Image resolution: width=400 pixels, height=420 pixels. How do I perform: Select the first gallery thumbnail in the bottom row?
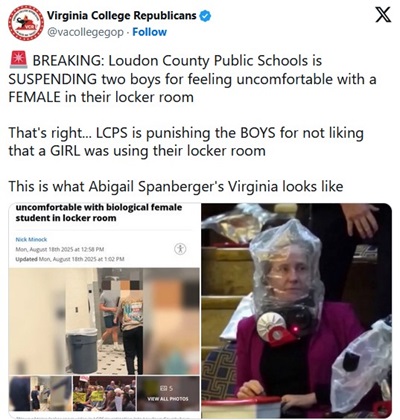(x=40, y=393)
